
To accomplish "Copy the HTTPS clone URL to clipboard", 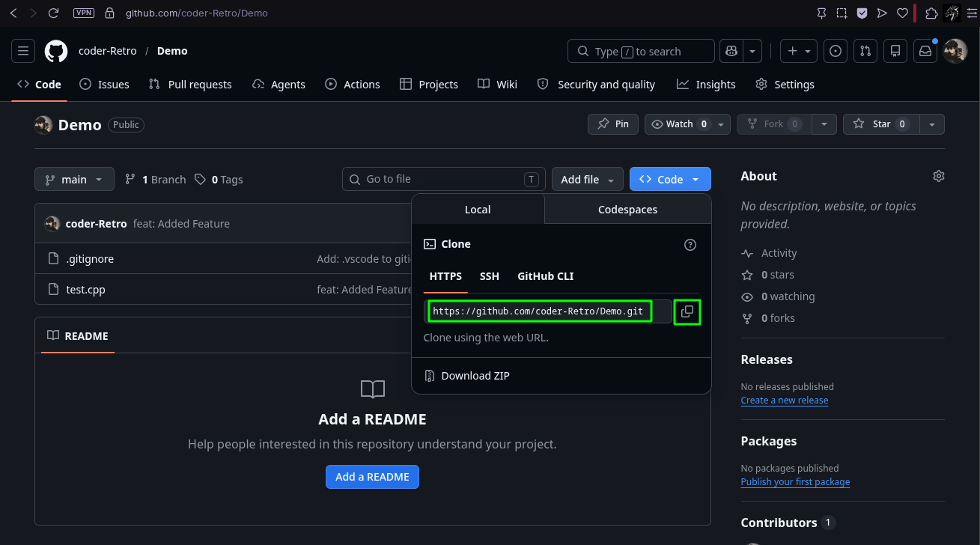I will (x=687, y=311).
